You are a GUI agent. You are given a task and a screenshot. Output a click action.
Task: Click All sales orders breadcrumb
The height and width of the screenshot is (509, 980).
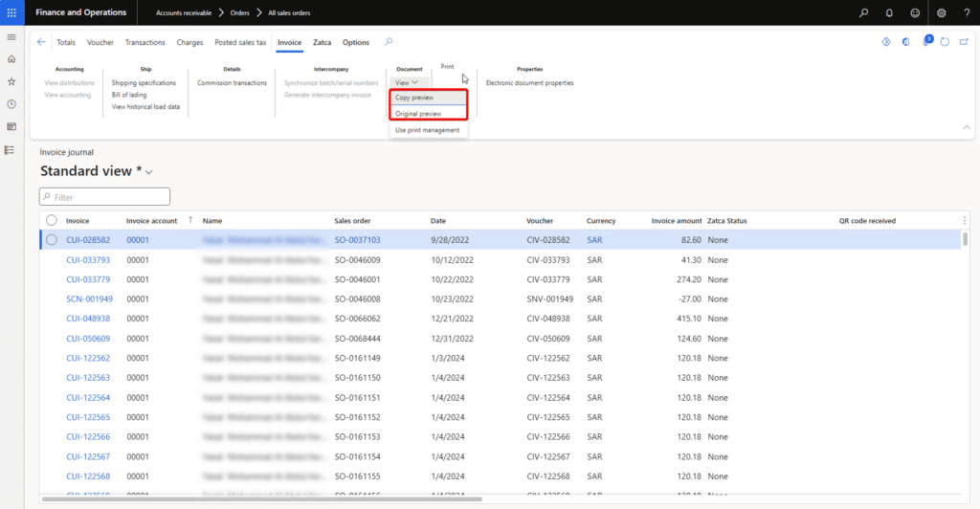[289, 12]
